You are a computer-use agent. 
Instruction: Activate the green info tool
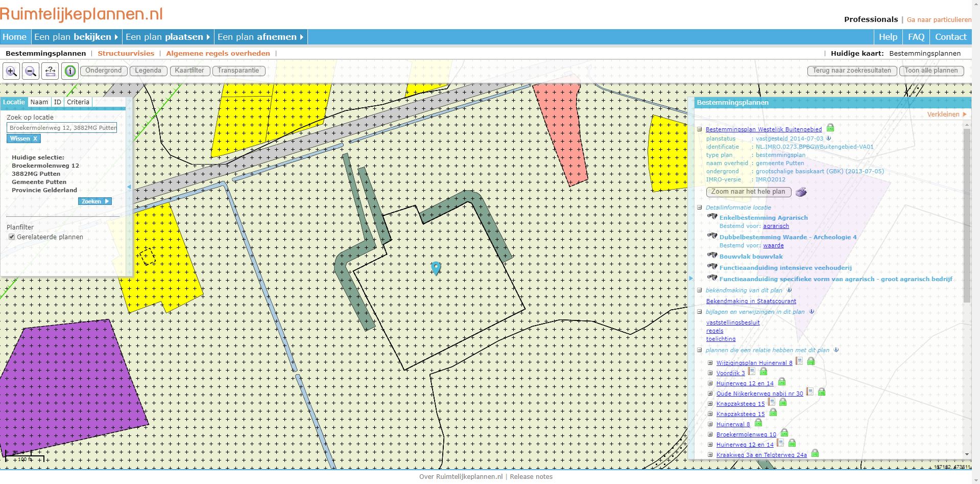tap(70, 71)
